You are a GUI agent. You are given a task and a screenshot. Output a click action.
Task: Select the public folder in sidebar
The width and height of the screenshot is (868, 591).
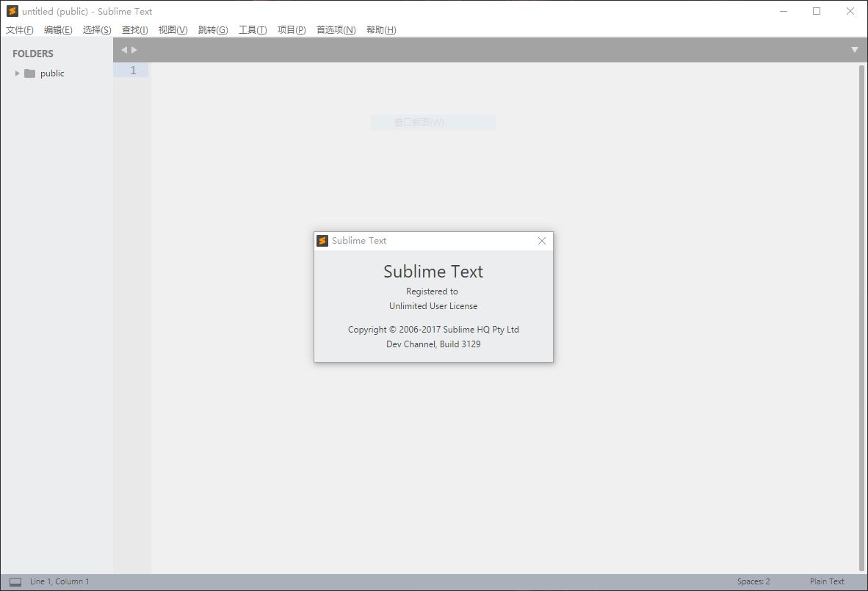click(52, 73)
